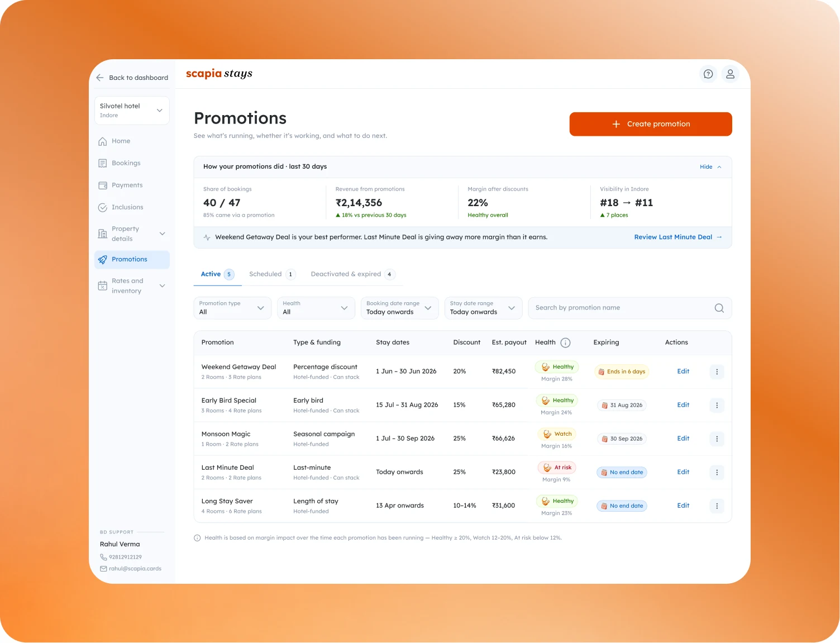
Task: Click the scapia stays logo
Action: [219, 74]
